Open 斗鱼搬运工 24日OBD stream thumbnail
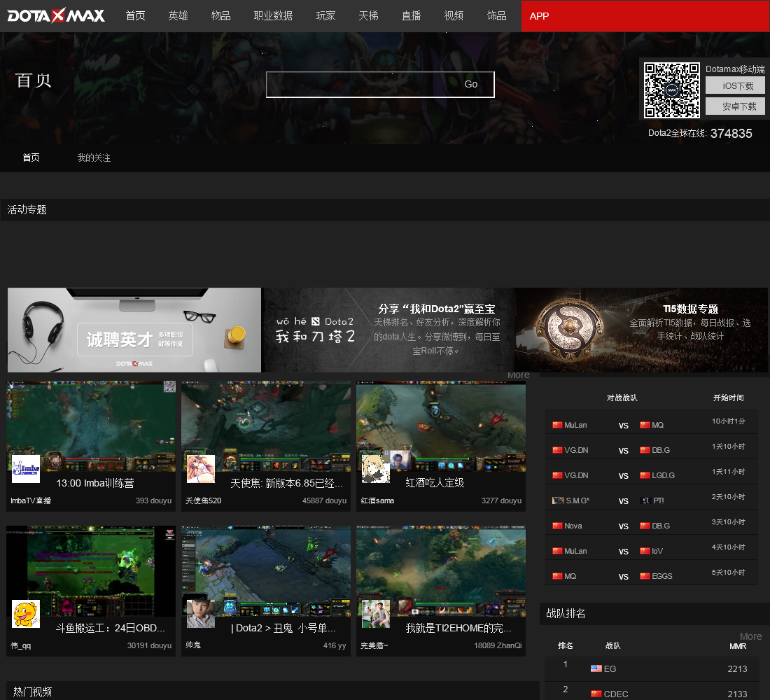The height and width of the screenshot is (700, 770). [x=91, y=570]
